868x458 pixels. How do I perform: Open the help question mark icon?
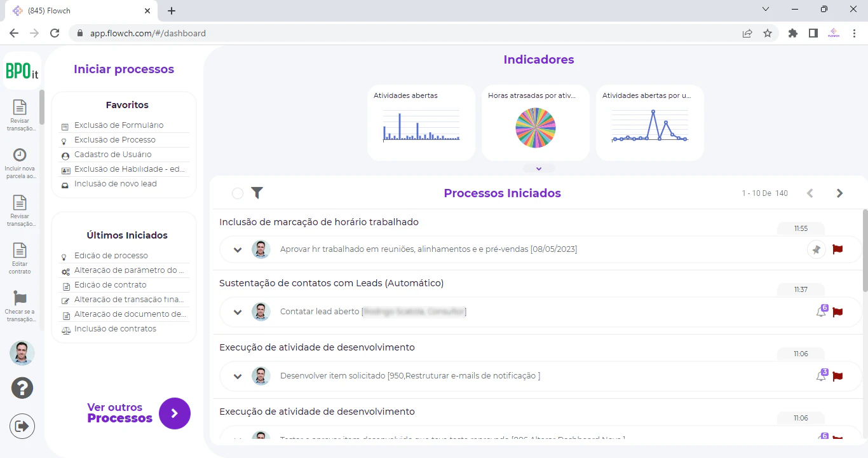tap(22, 387)
